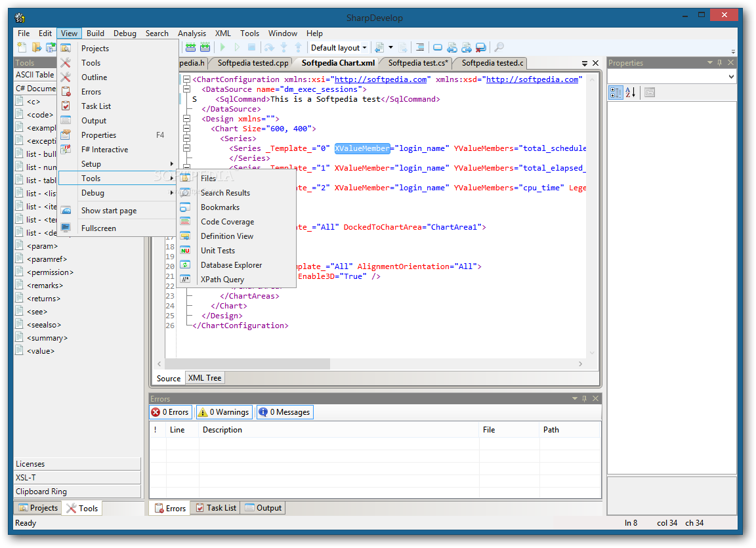Select XPath Query in the Tools submenu
Screen dimensions: 756x548
[x=236, y=280]
